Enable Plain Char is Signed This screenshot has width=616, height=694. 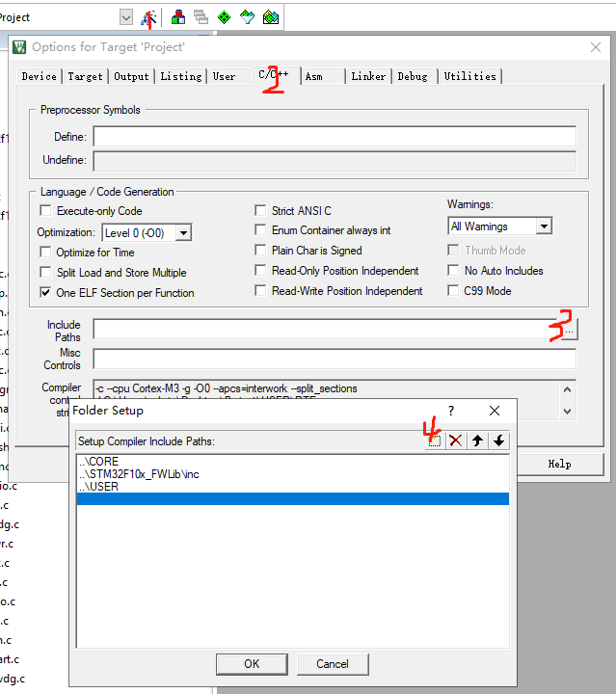pyautogui.click(x=260, y=250)
